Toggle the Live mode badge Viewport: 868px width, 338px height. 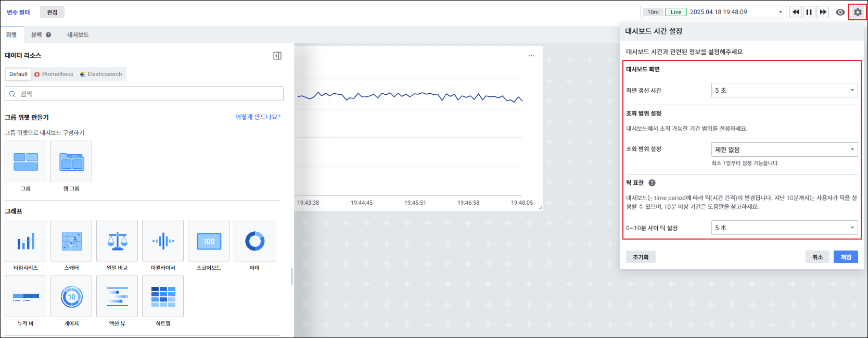[675, 12]
